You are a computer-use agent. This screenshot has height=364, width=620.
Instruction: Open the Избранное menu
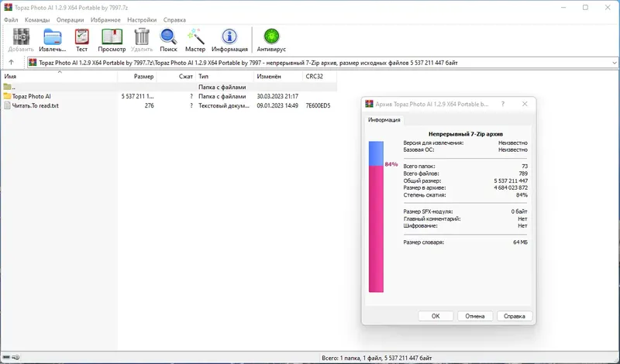pos(105,20)
